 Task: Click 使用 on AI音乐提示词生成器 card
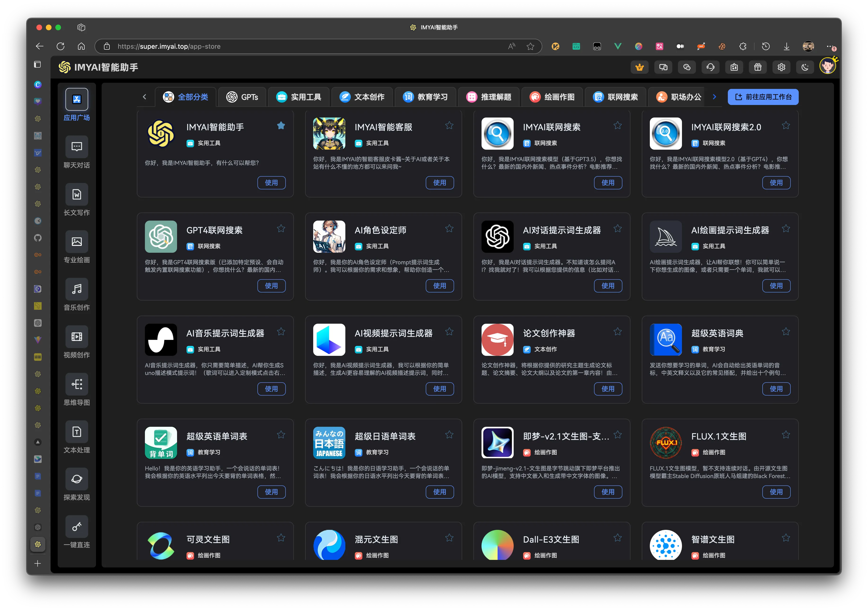click(271, 389)
